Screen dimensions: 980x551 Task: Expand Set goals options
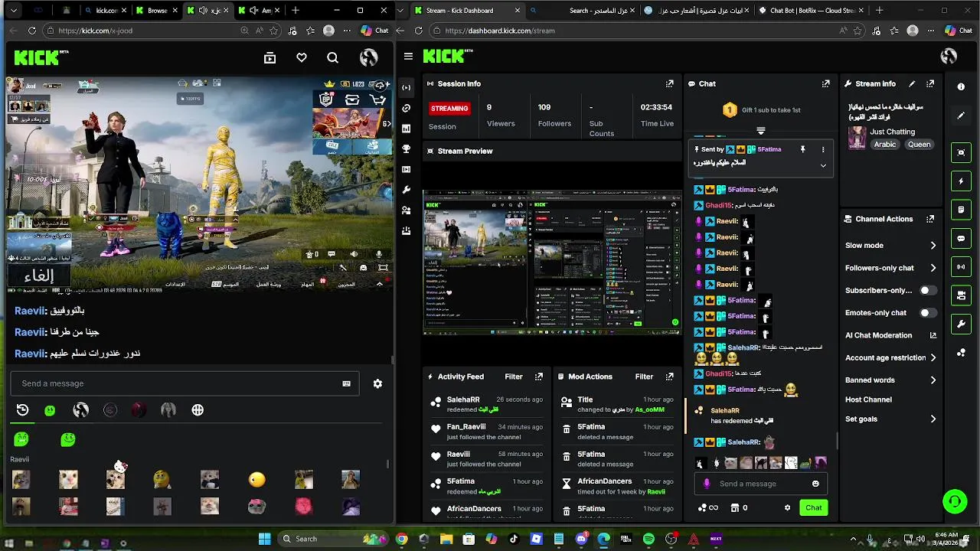933,419
